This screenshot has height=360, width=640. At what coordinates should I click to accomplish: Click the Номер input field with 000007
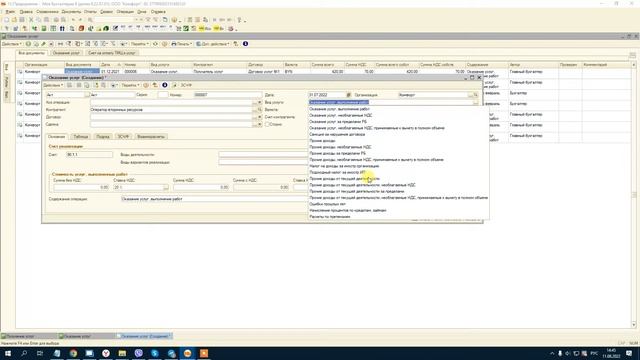click(x=227, y=95)
